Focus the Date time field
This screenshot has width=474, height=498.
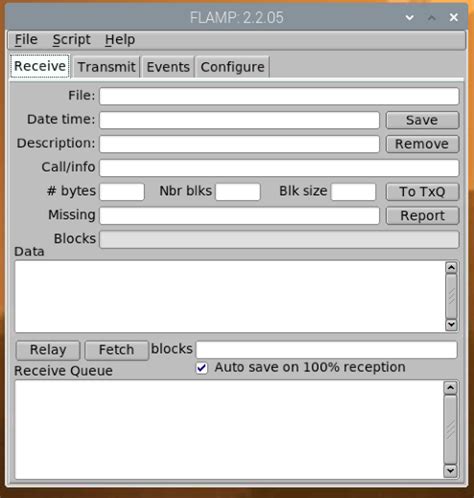(x=239, y=120)
